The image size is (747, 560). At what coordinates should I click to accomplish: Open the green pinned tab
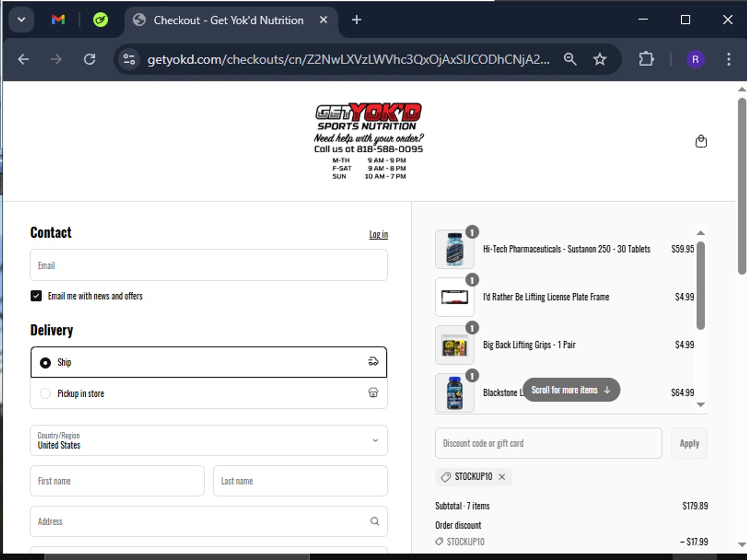pos(101,20)
